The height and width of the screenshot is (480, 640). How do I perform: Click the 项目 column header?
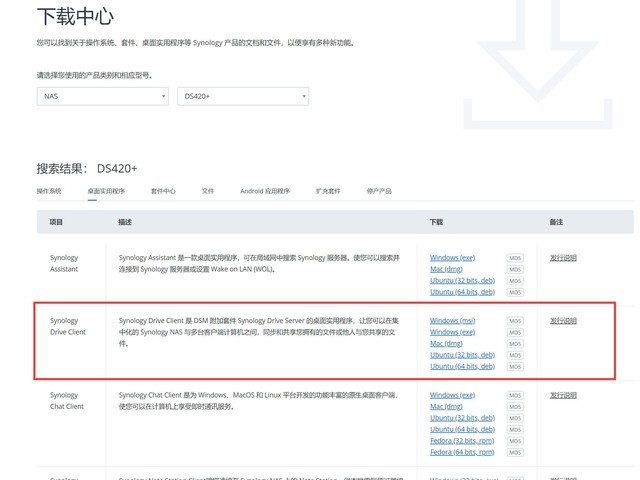point(56,222)
